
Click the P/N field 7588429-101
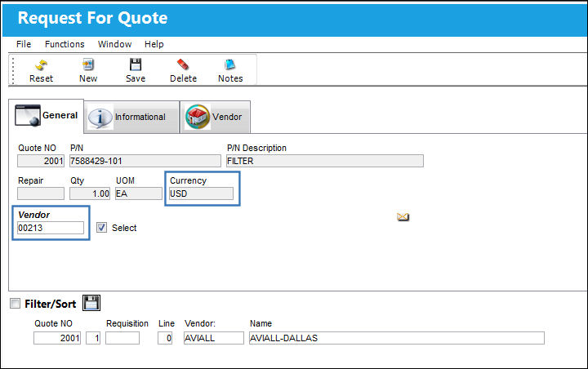tap(145, 161)
